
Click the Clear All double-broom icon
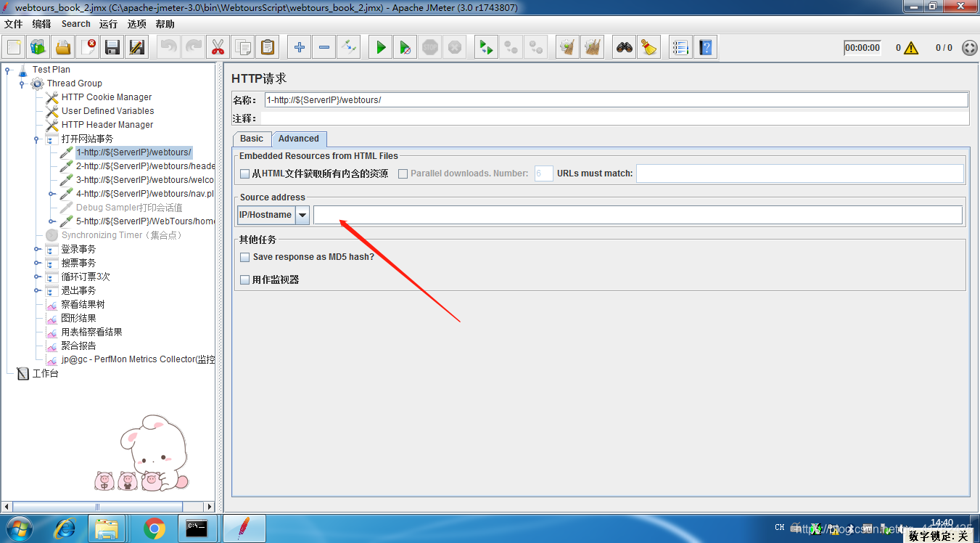(x=592, y=48)
